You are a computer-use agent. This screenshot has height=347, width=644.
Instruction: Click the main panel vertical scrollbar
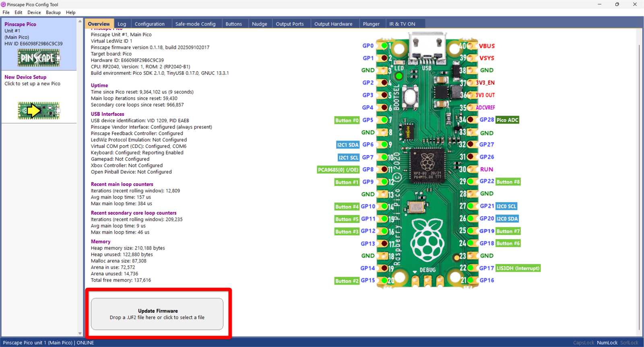pos(639,187)
